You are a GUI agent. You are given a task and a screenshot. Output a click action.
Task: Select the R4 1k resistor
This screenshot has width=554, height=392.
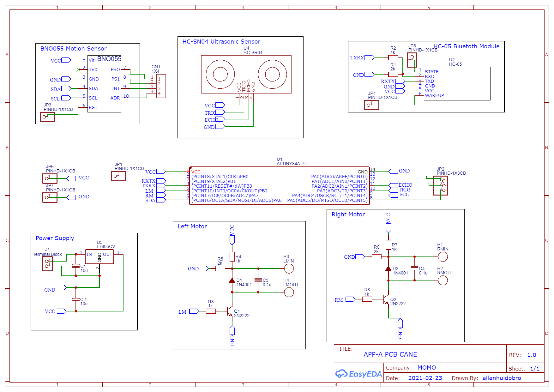(232, 257)
